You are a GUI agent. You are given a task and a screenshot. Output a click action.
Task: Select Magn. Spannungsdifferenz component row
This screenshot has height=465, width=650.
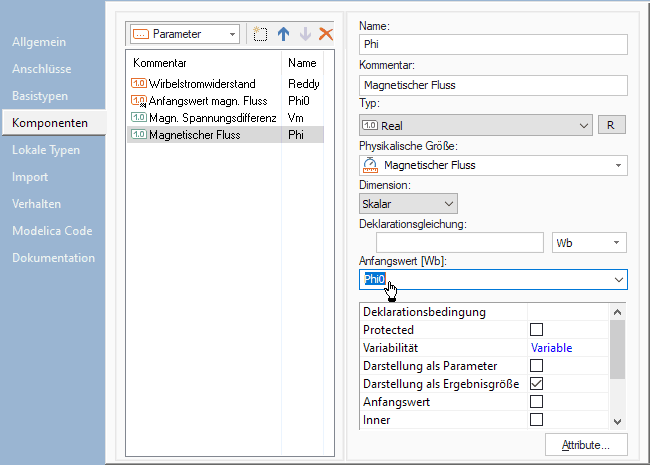point(203,117)
